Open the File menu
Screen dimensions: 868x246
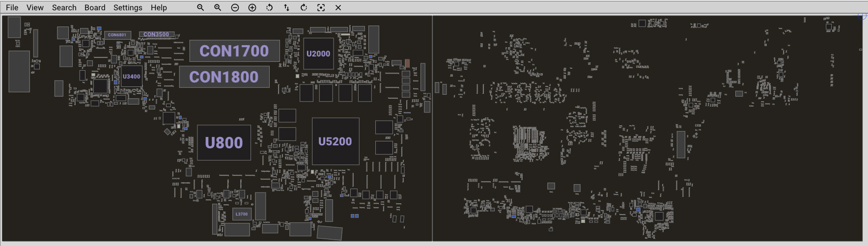[x=12, y=7]
